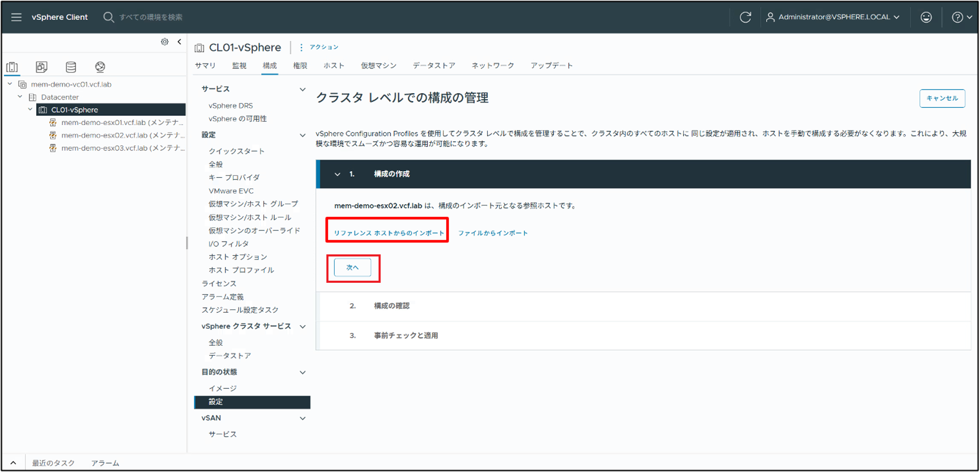The height and width of the screenshot is (472, 980).
Task: Switch to the VMs and Templates inventory view
Action: point(41,66)
